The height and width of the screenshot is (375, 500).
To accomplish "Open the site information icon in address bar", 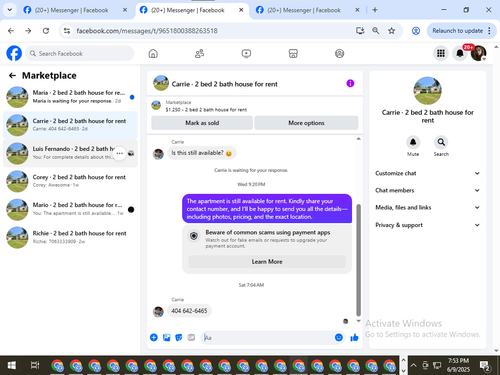I will pyautogui.click(x=67, y=31).
